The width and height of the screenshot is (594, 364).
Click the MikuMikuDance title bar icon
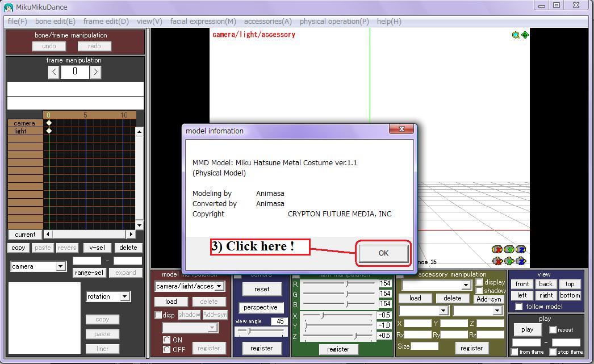pos(9,7)
